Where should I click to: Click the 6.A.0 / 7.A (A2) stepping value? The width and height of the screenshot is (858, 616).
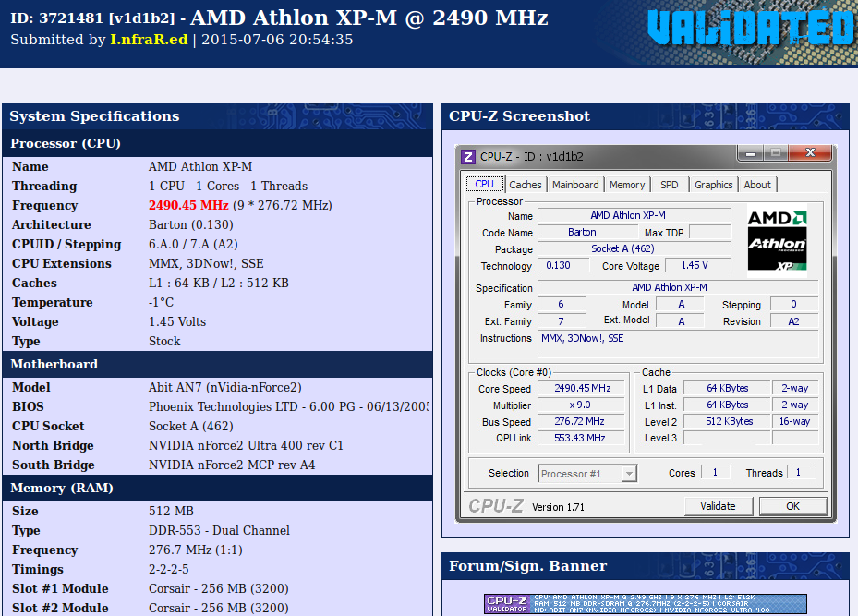pyautogui.click(x=193, y=244)
